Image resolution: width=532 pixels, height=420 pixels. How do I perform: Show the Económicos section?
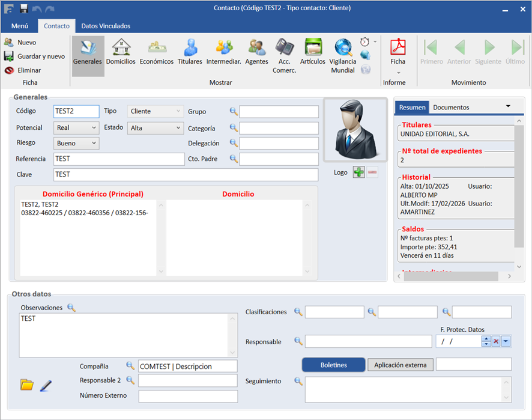click(157, 51)
